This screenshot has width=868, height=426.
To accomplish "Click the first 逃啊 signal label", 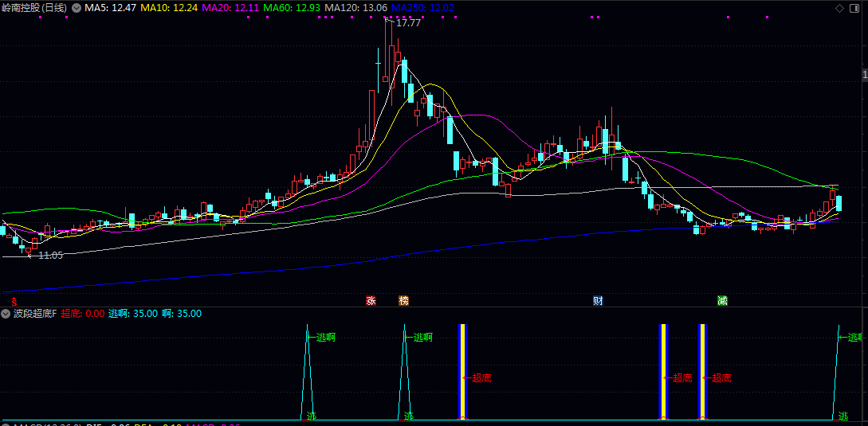I will [x=325, y=337].
